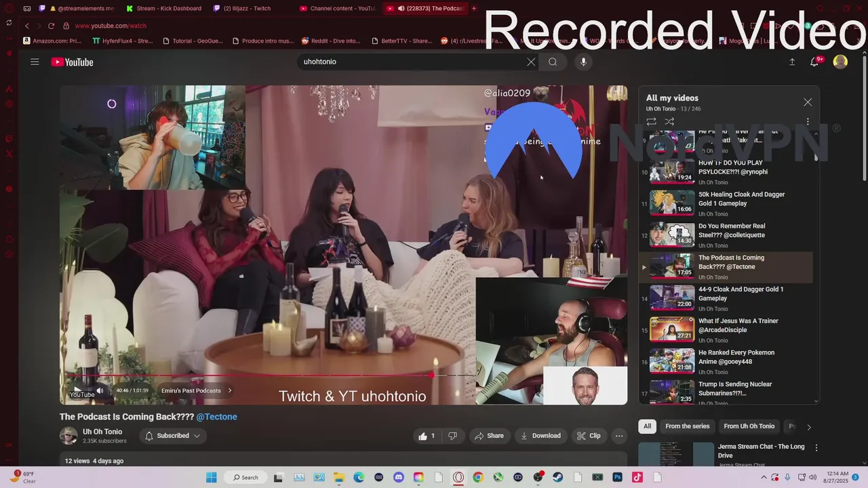
Task: Open Discord from the taskbar
Action: 399,477
